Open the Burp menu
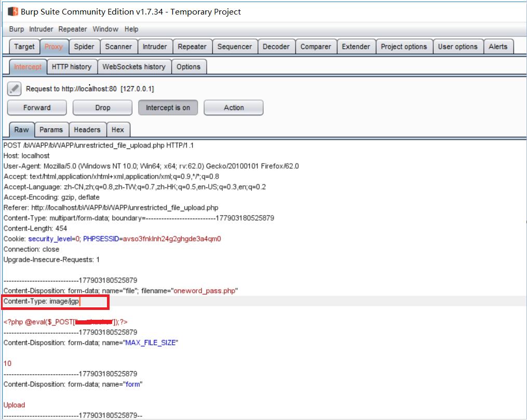Viewport: 527px width, 420px height. (x=17, y=29)
